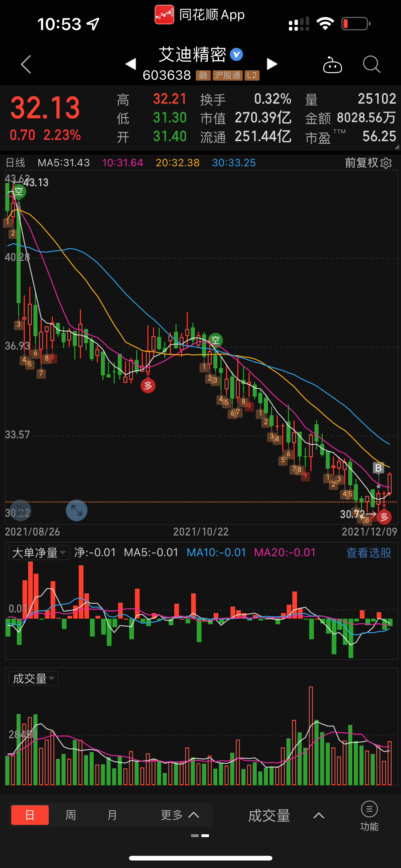Viewport: 401px width, 868px height.
Task: Tap the green 空 marker near 10/22
Action: tap(215, 340)
